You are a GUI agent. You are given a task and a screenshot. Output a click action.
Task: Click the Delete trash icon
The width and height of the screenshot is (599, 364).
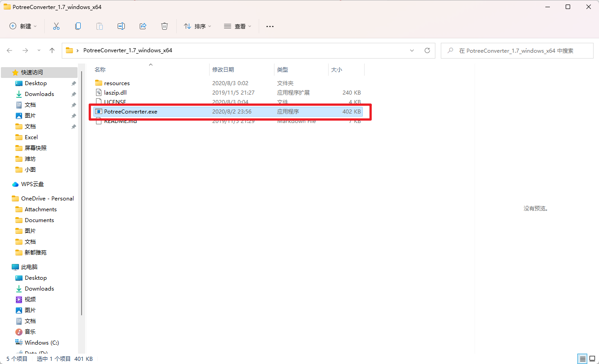[x=164, y=26]
